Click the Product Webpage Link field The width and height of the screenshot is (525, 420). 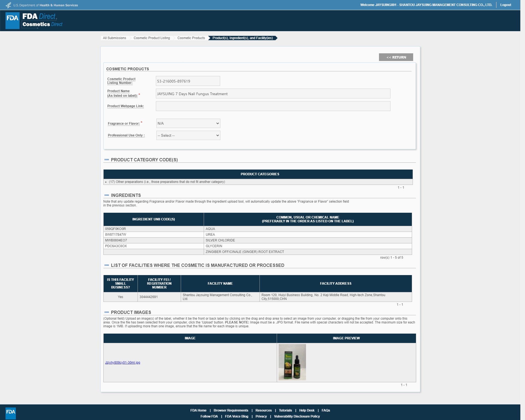click(x=273, y=106)
